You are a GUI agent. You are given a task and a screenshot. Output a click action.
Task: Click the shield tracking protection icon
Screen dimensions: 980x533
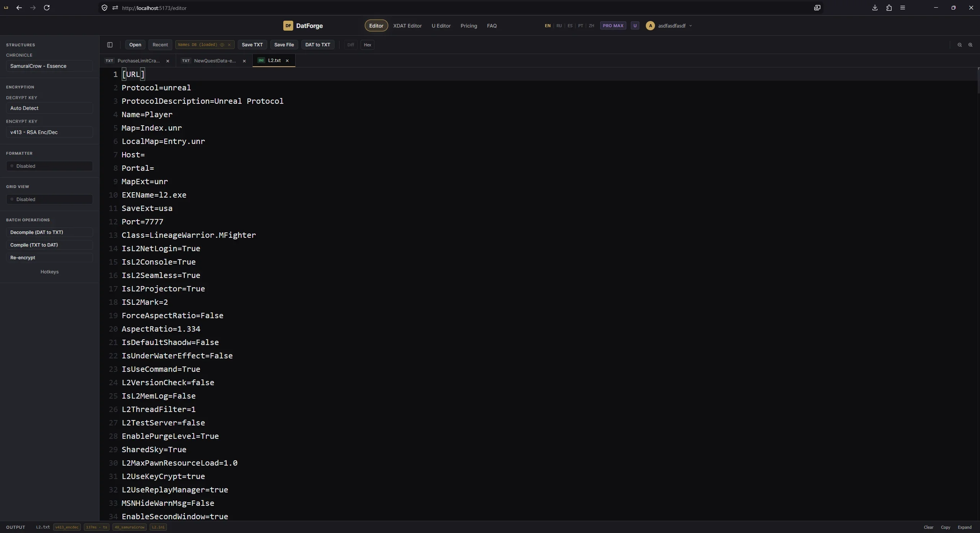[105, 8]
